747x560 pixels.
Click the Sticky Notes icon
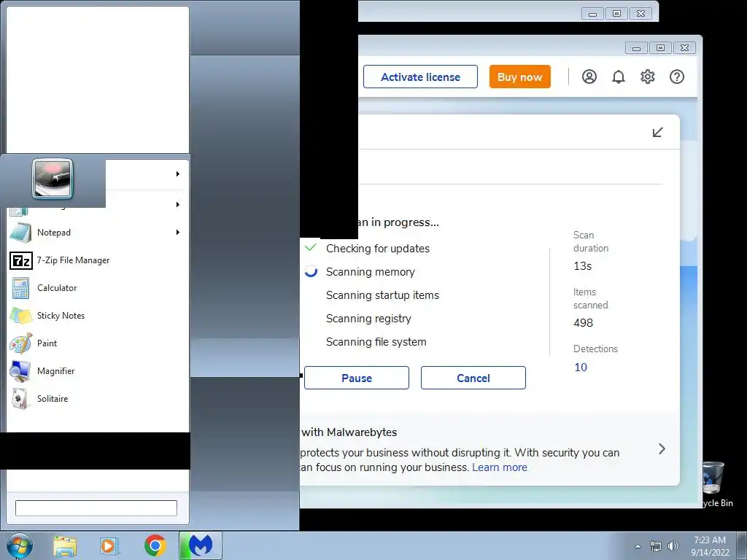click(x=20, y=315)
